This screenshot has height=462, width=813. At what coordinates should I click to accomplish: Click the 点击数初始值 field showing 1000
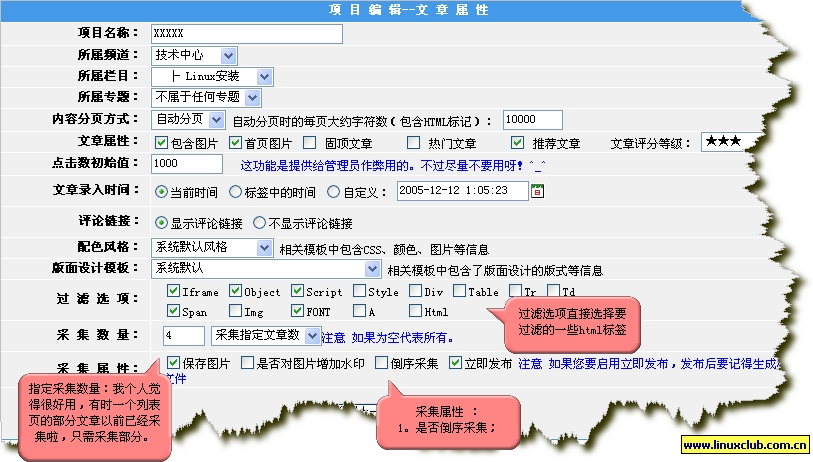(187, 164)
